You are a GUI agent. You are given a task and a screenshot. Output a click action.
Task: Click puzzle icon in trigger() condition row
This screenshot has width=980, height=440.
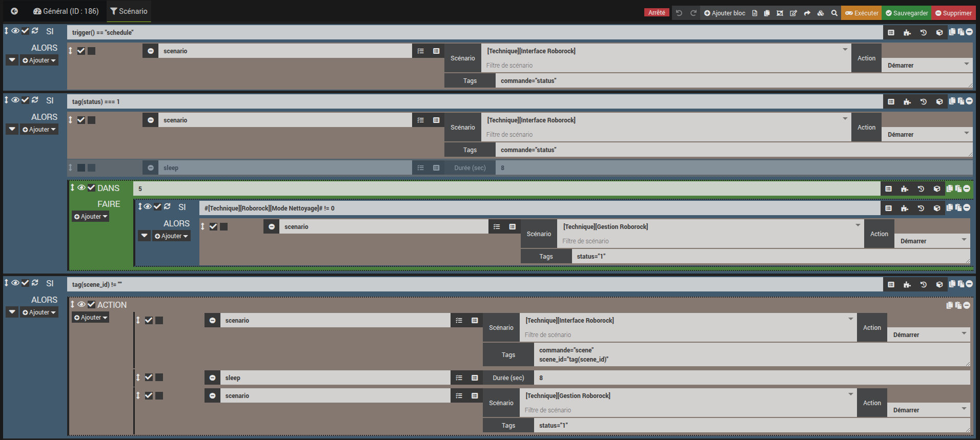click(907, 32)
